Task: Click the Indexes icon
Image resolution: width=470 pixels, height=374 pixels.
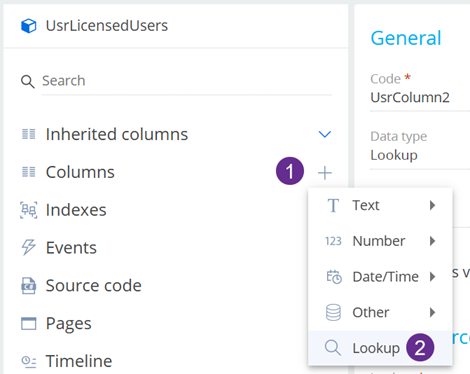Action: coord(29,210)
